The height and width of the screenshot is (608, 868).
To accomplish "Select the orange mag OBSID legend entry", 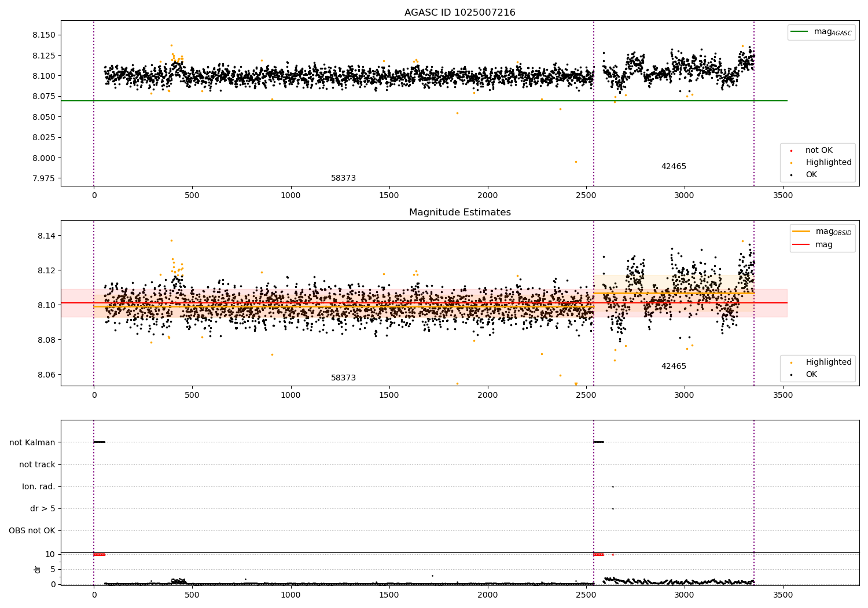I will pos(822,232).
